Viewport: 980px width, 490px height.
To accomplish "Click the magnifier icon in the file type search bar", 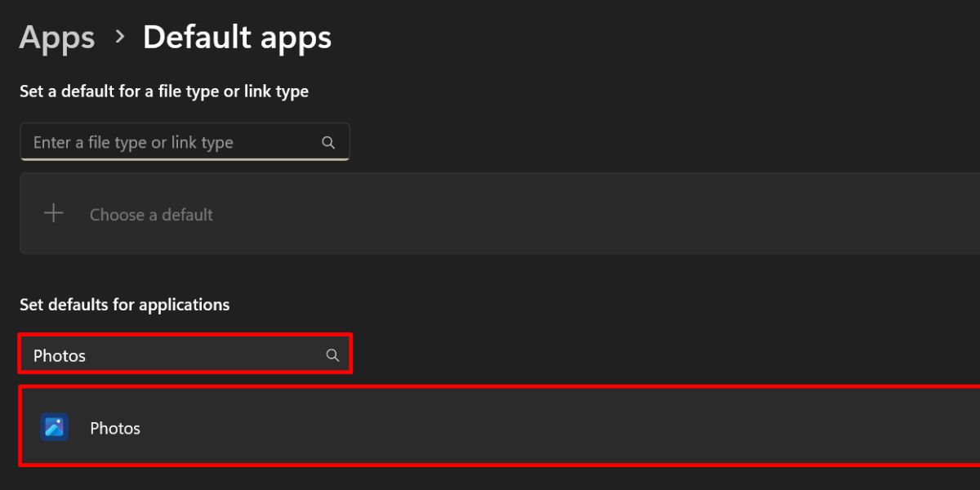I will [327, 141].
